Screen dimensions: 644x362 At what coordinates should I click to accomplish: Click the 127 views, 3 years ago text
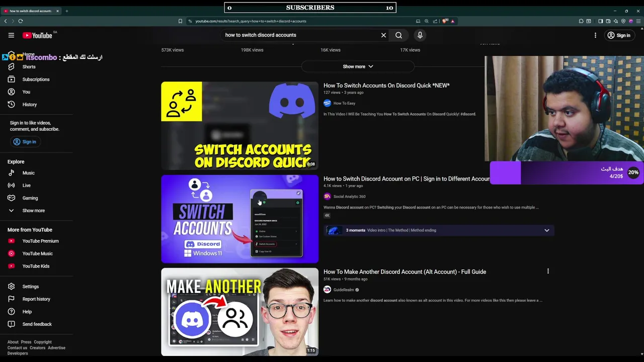click(343, 93)
